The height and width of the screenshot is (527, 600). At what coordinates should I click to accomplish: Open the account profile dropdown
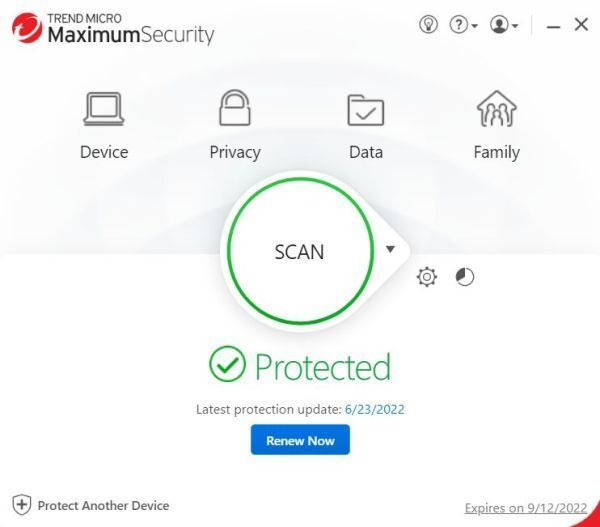coord(503,25)
